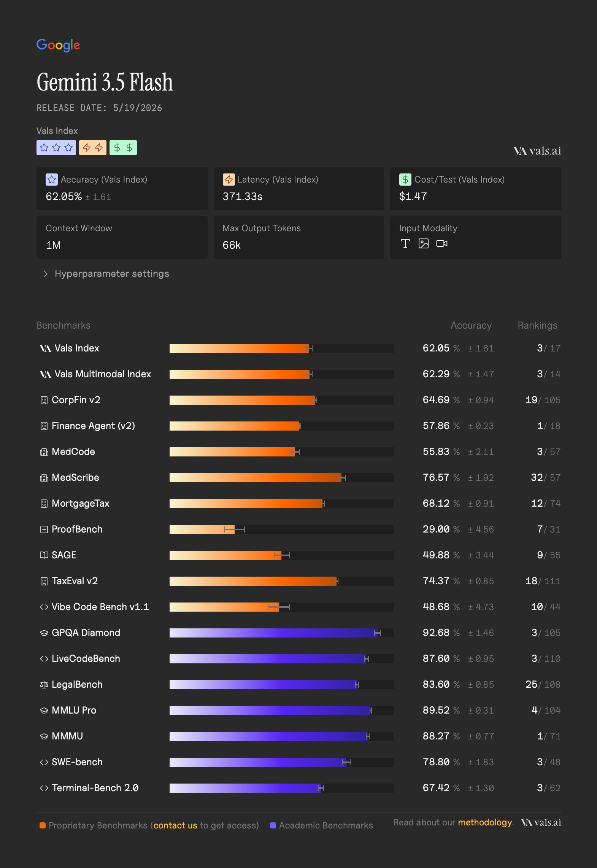Image resolution: width=597 pixels, height=868 pixels.
Task: Click the dollar icon beside Cost/Test (Vals Index)
Action: (x=405, y=180)
